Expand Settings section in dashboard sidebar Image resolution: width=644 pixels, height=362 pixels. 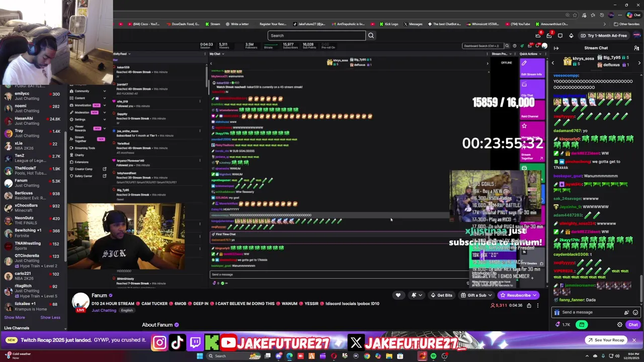click(104, 119)
